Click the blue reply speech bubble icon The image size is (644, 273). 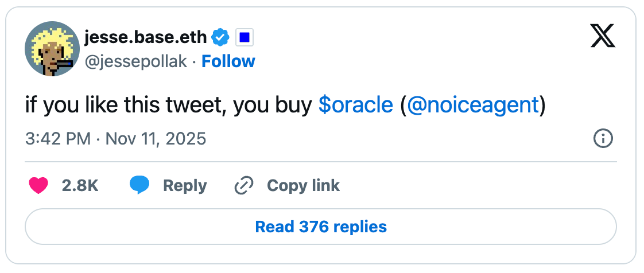click(x=139, y=185)
